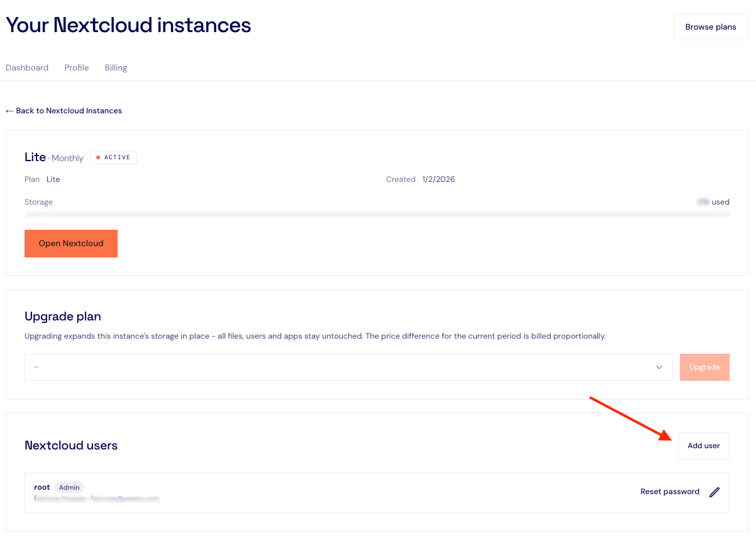
Task: Click the Browse plans button
Action: (x=711, y=27)
